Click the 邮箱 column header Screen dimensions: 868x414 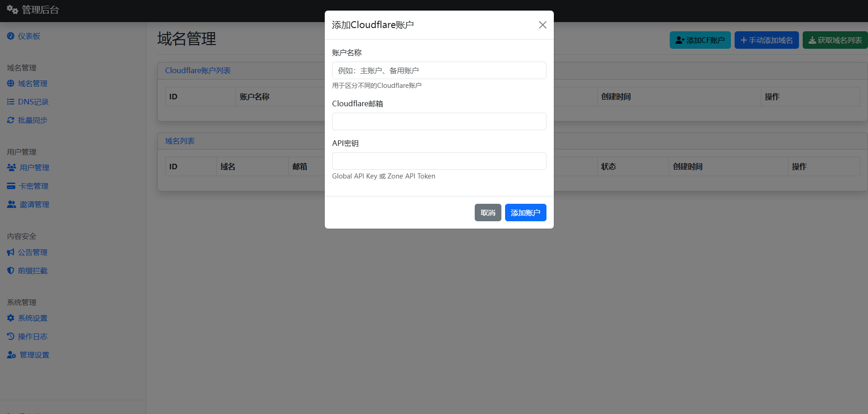point(300,167)
